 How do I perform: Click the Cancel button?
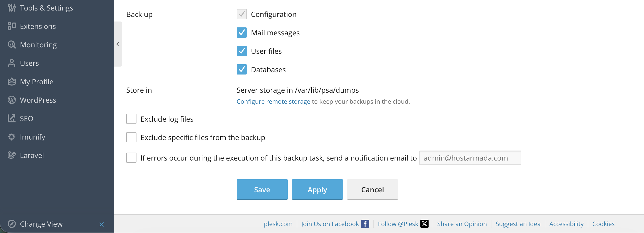click(x=373, y=189)
